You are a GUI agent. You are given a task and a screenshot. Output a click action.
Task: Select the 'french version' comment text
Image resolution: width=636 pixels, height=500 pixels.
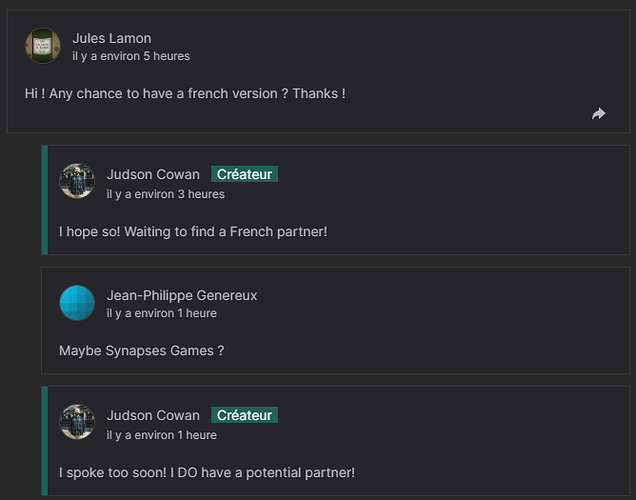(185, 94)
